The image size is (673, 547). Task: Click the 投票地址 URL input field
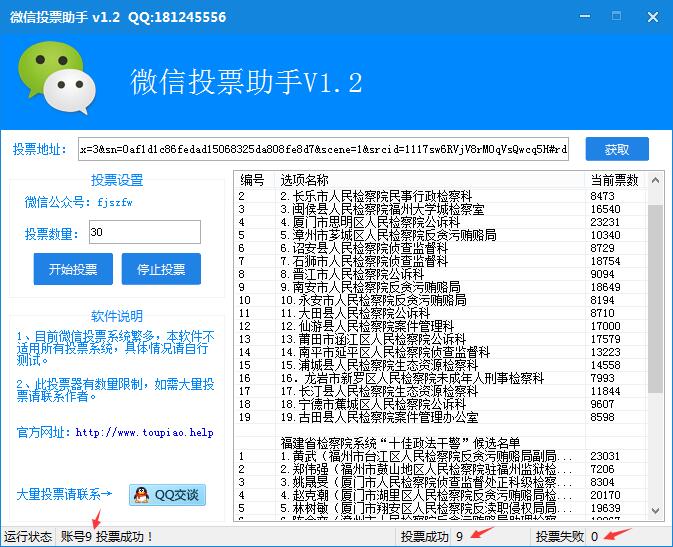tap(323, 149)
